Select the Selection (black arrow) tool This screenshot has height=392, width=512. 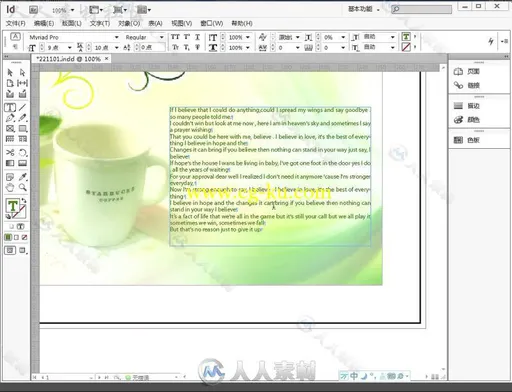10,72
